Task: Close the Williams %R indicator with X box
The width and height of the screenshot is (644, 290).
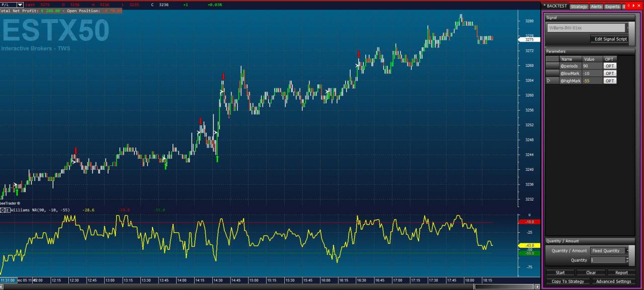Action: [x=3, y=210]
